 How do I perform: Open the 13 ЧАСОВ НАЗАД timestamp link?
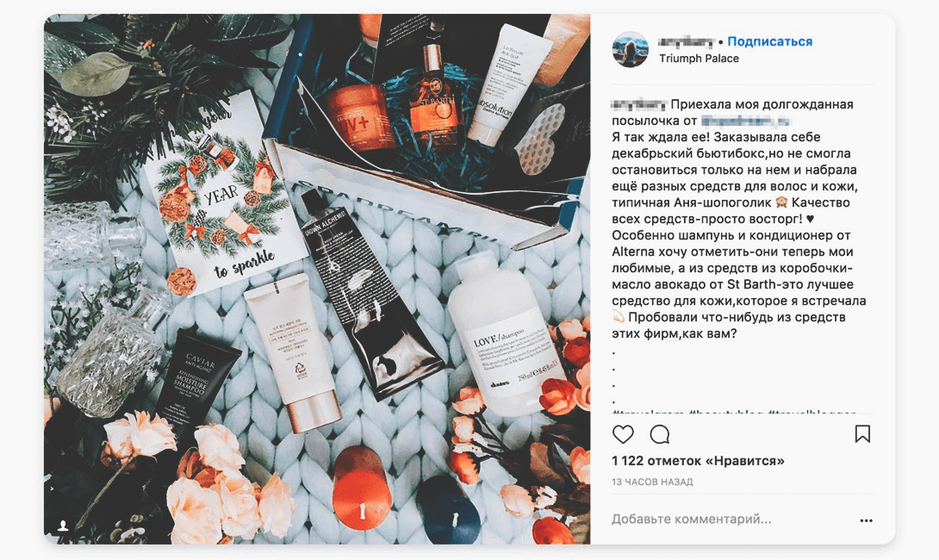coord(652,482)
